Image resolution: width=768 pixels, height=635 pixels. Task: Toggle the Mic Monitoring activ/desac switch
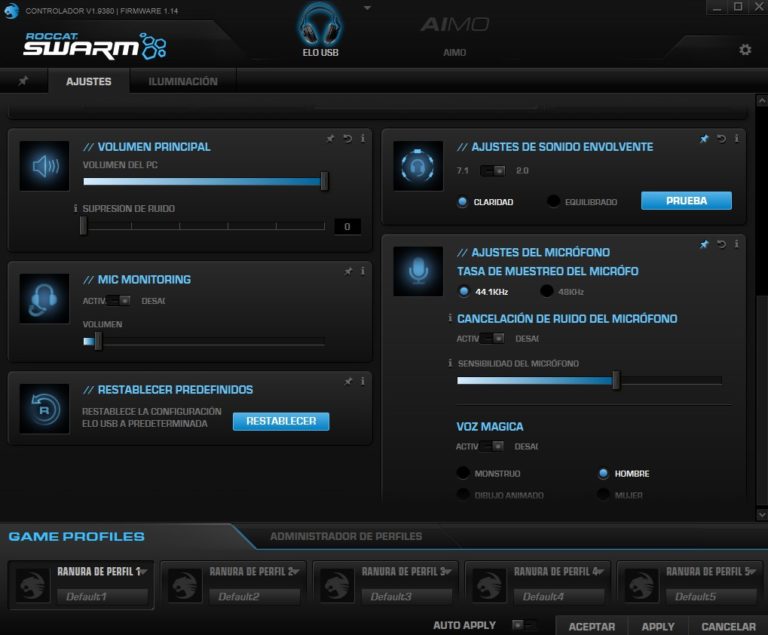[120, 300]
